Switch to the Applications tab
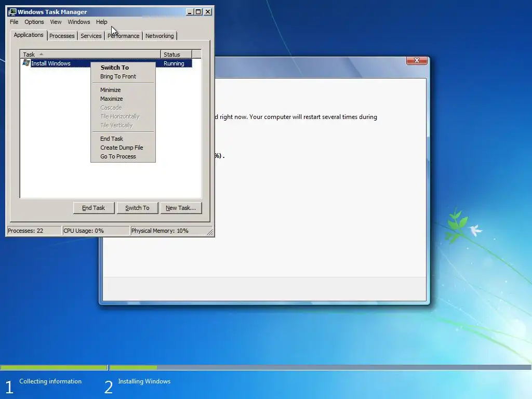 pos(29,35)
